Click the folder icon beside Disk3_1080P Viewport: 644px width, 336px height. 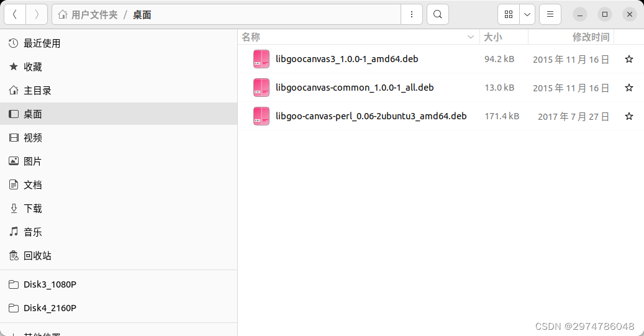(x=14, y=284)
